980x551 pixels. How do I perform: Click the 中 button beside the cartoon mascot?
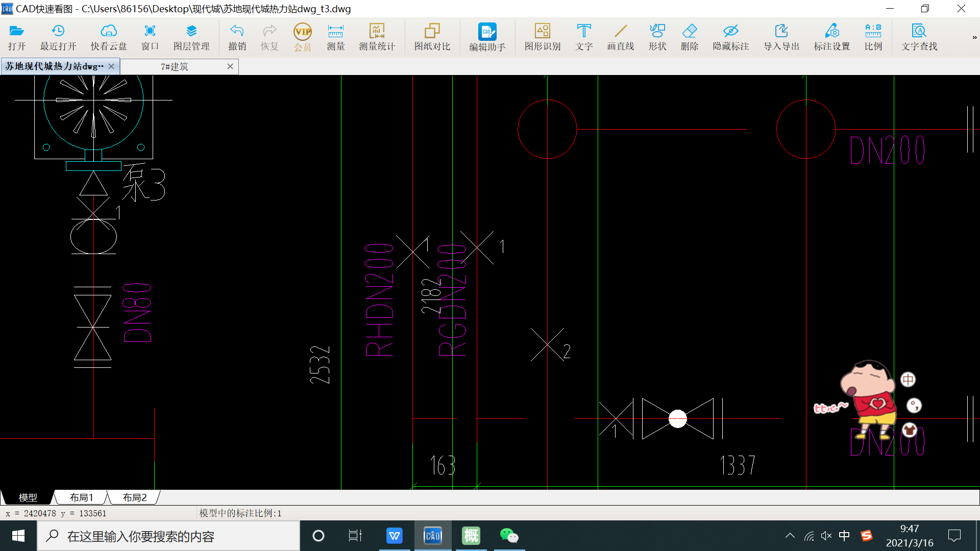click(908, 380)
